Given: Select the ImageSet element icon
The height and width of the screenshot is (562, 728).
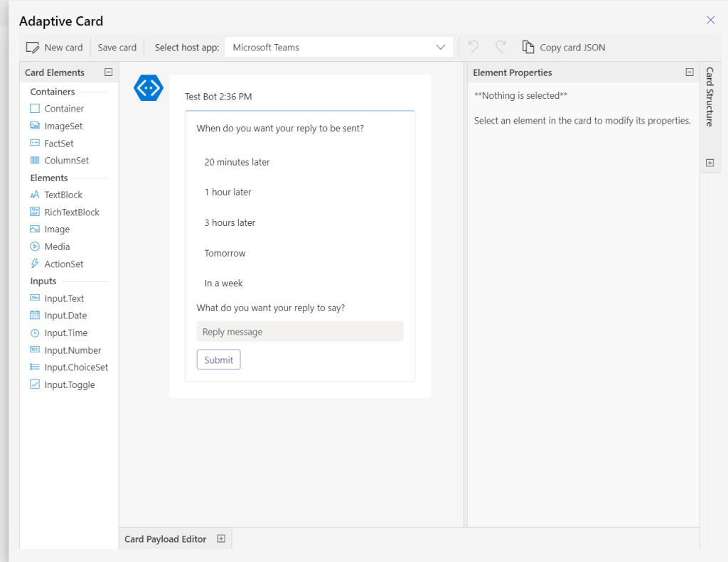Looking at the screenshot, I should [x=35, y=126].
